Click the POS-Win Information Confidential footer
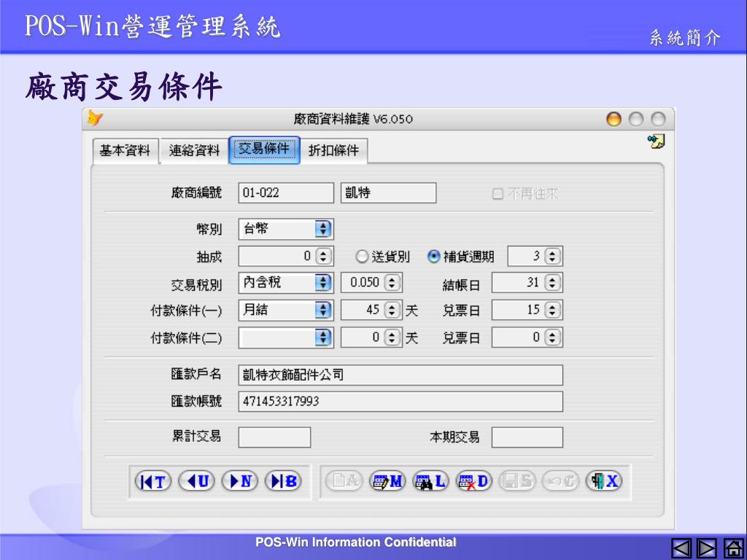 pos(356,542)
